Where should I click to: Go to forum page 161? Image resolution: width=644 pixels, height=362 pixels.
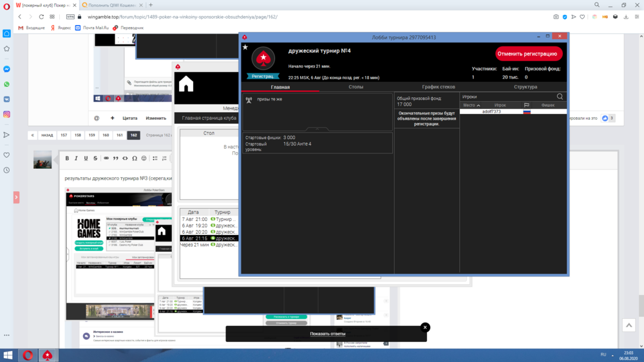[x=119, y=135]
